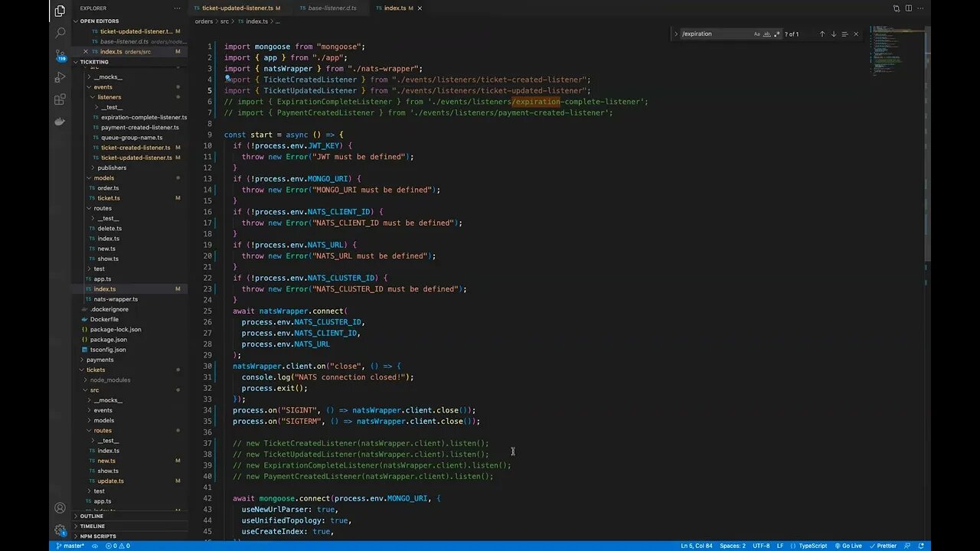Collapse the listeners folder

pyautogui.click(x=109, y=97)
